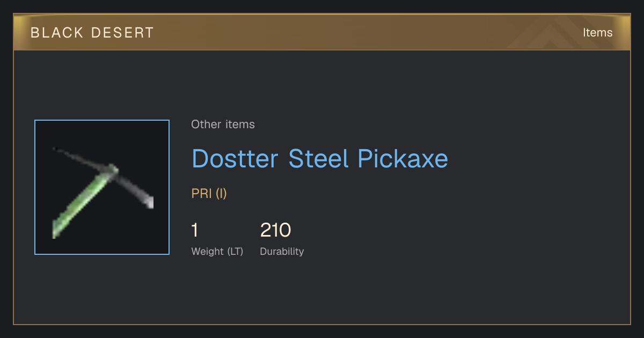
Task: Click the durability value 210
Action: tap(275, 230)
